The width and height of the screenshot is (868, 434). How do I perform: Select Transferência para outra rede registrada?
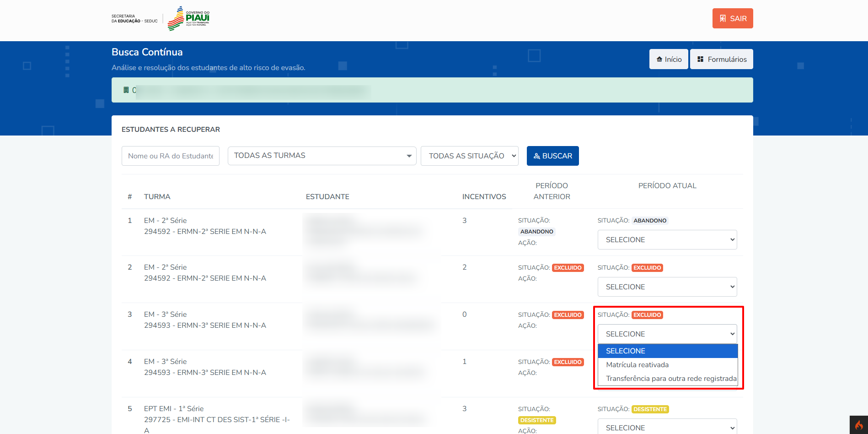coord(671,379)
